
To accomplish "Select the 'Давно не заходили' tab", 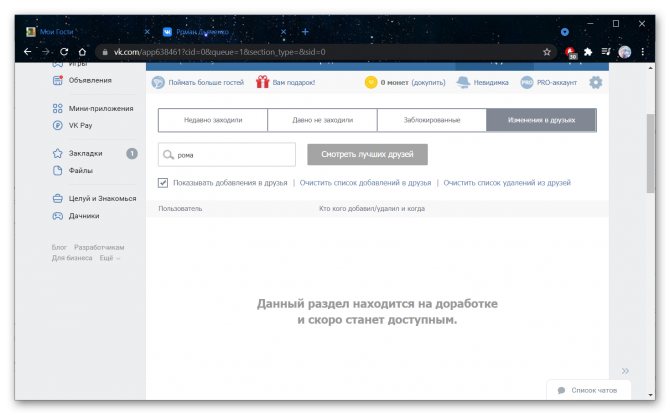I will pyautogui.click(x=323, y=120).
